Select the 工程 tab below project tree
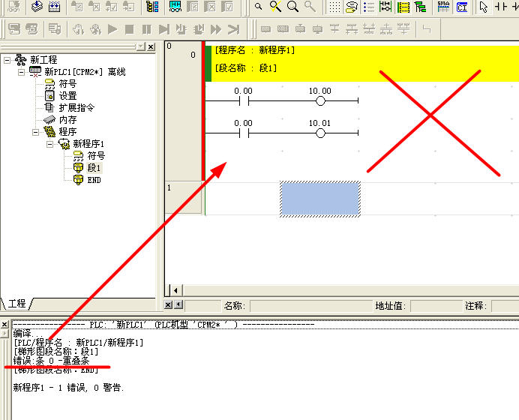This screenshot has width=519, height=420. coord(16,304)
